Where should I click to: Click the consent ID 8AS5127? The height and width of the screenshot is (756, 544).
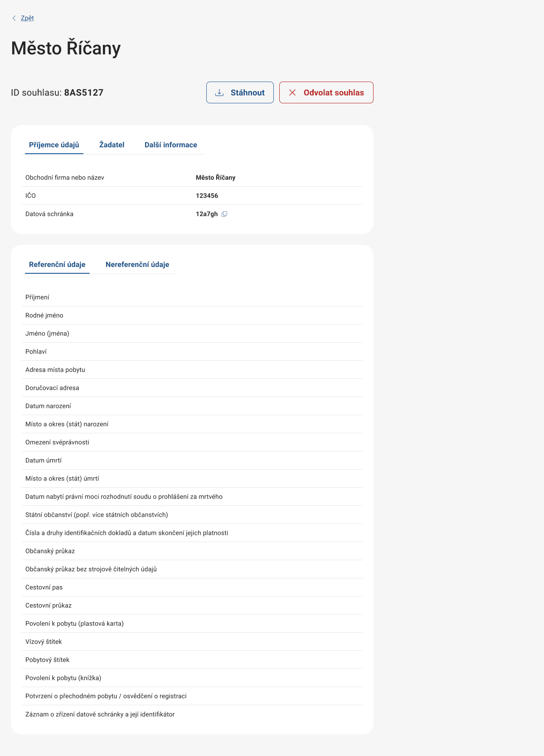pyautogui.click(x=83, y=93)
